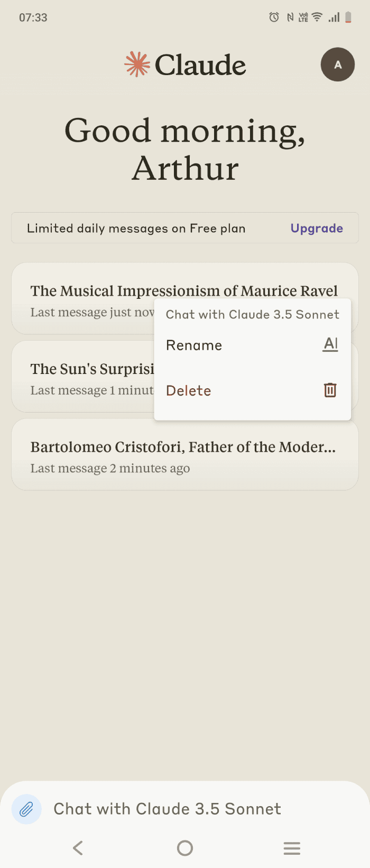Tap the battery status icon
The image size is (370, 868).
(x=348, y=17)
